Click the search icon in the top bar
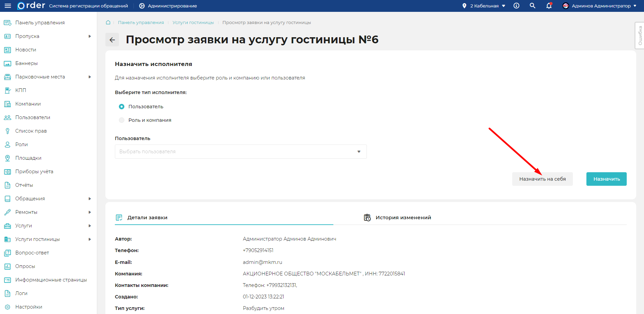The width and height of the screenshot is (644, 314). [532, 5]
